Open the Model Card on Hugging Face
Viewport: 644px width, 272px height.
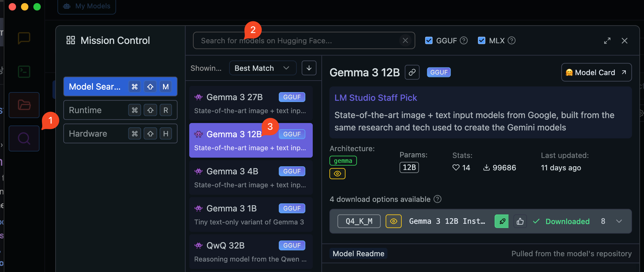596,72
